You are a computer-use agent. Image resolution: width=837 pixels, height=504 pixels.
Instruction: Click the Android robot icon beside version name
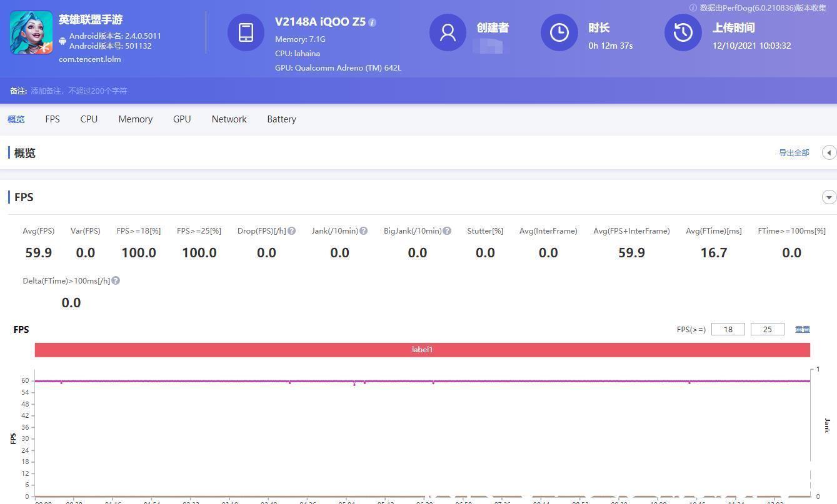[x=63, y=41]
